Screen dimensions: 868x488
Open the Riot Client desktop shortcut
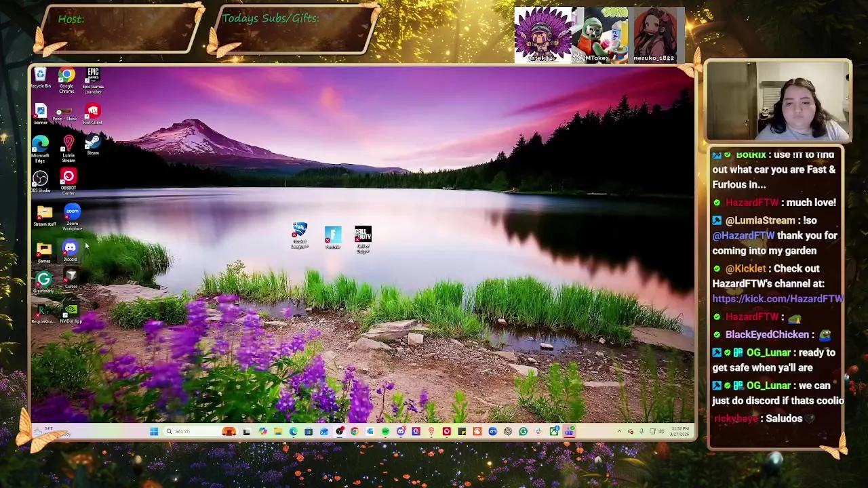(x=93, y=114)
